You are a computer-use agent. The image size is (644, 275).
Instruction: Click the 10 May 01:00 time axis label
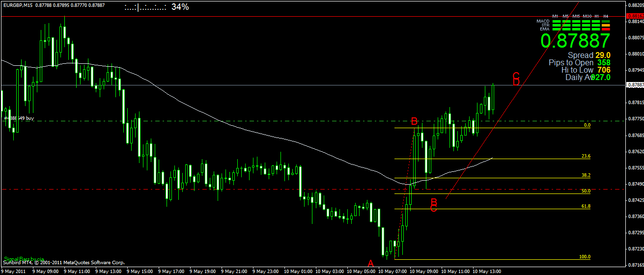[x=298, y=271]
